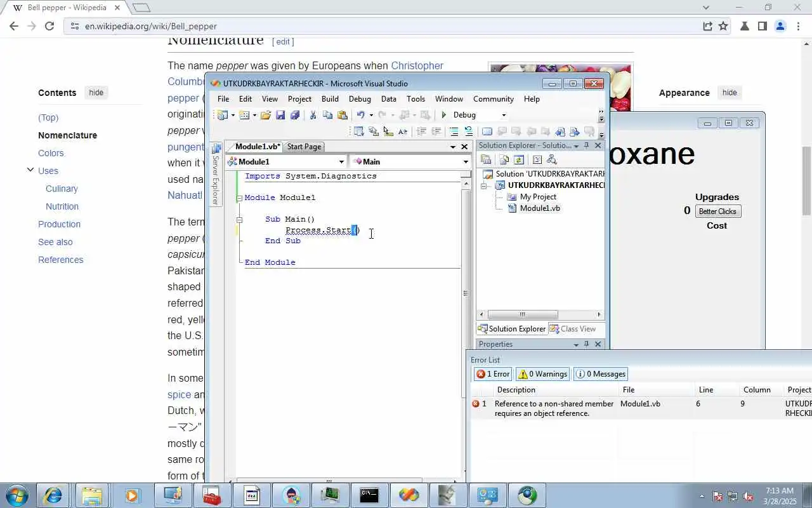The height and width of the screenshot is (508, 812).
Task: Save Module1.vb with the floppy icon
Action: click(280, 115)
